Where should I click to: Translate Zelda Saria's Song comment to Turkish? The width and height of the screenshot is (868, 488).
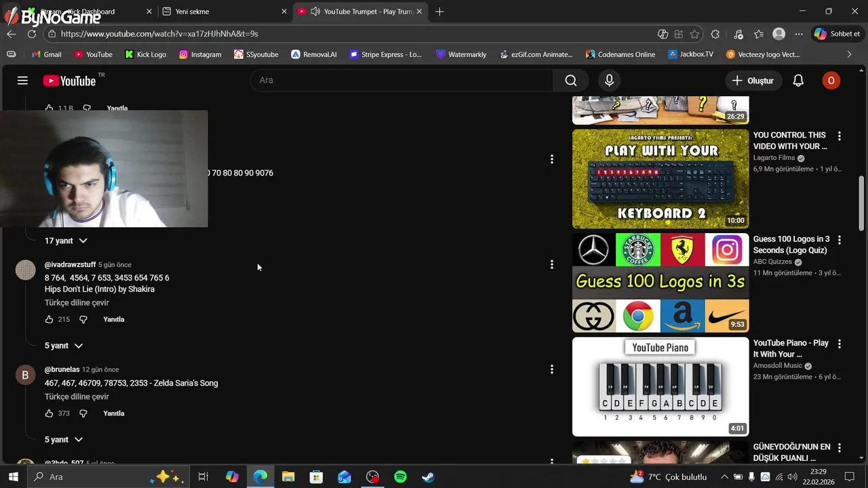(x=77, y=397)
